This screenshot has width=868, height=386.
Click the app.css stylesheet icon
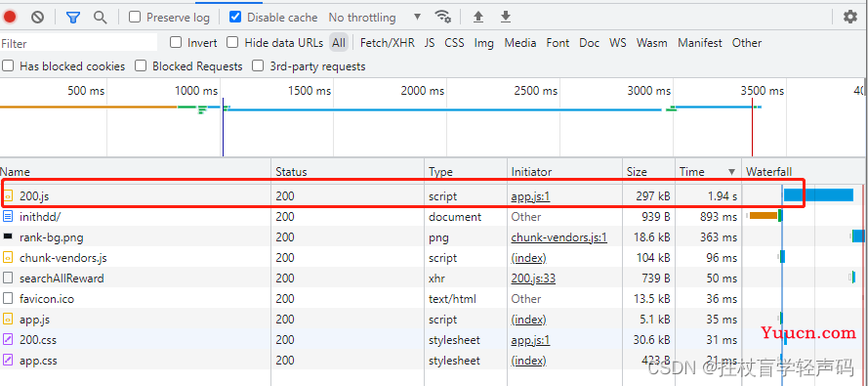click(x=8, y=360)
